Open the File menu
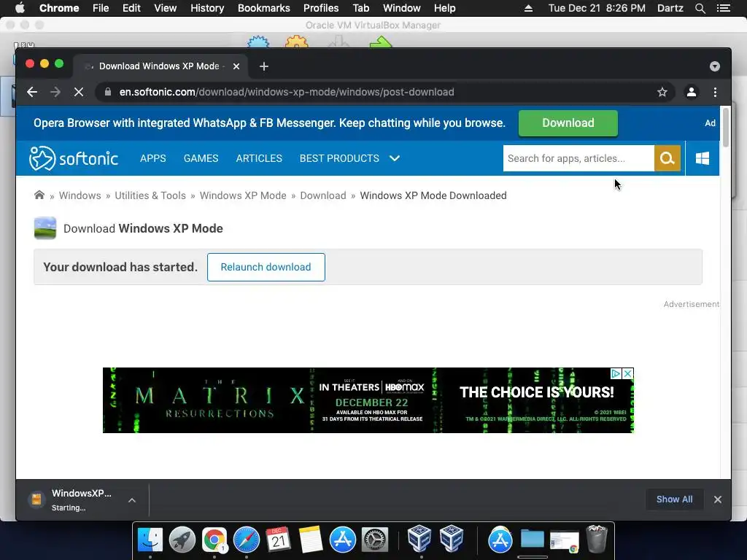747x560 pixels. [x=101, y=8]
